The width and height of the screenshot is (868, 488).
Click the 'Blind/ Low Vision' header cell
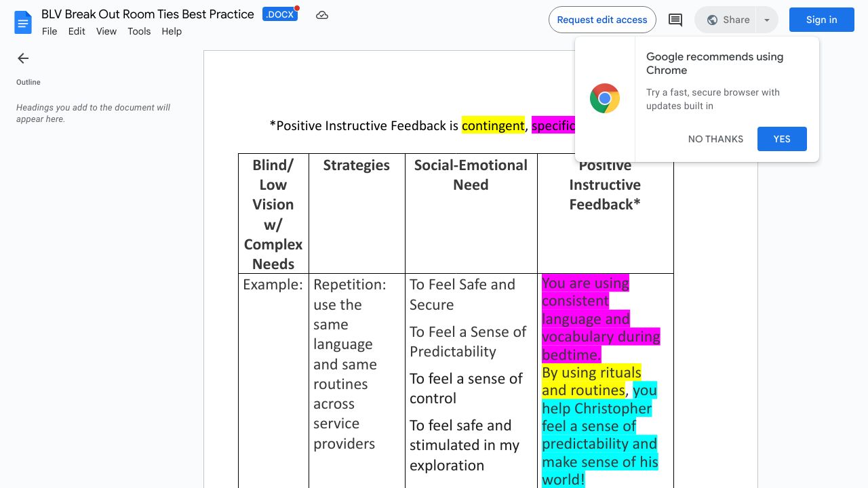tap(273, 214)
